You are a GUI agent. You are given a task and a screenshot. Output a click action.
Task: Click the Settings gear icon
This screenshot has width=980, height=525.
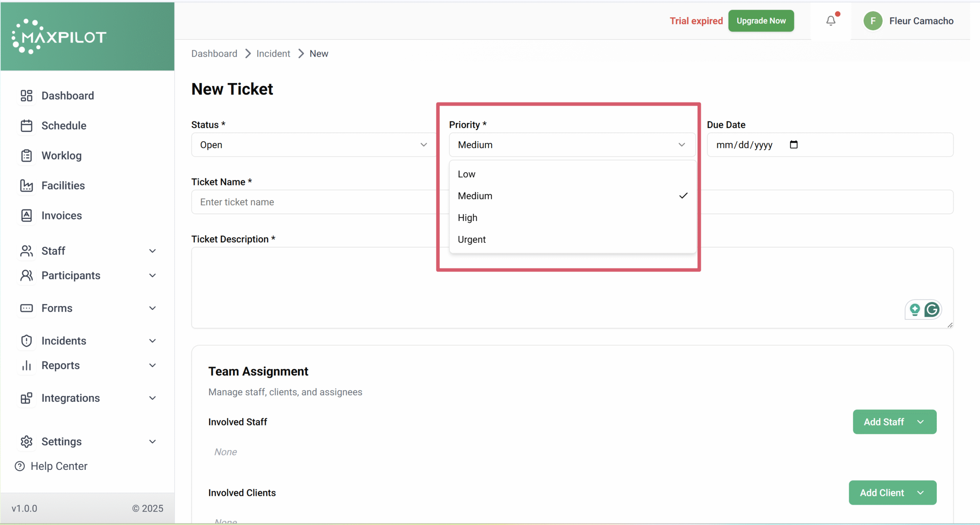(26, 442)
